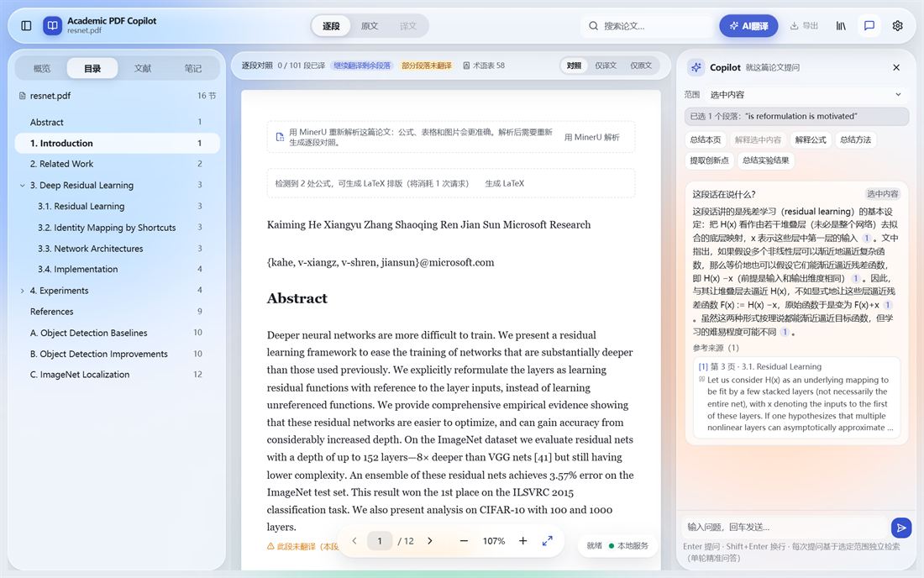Click the page number 1 field
This screenshot has height=578, width=924.
pyautogui.click(x=380, y=541)
